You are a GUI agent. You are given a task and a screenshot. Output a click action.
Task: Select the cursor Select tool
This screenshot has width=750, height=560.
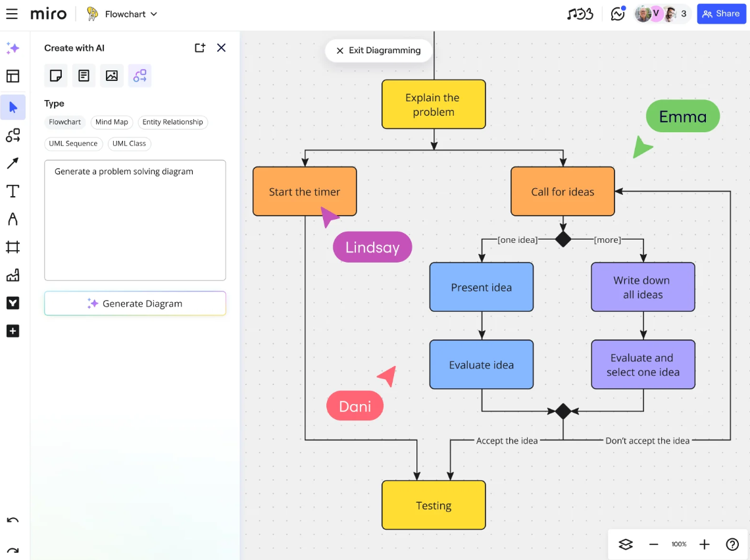point(13,107)
